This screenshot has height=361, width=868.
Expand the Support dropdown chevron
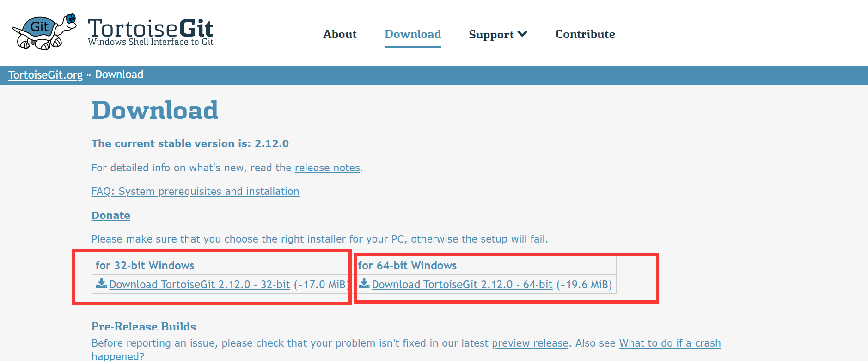(x=522, y=34)
